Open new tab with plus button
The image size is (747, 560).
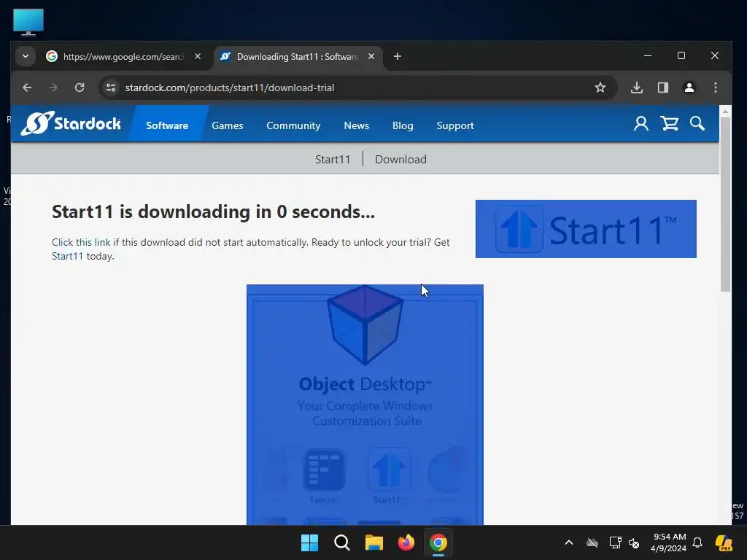tap(398, 57)
